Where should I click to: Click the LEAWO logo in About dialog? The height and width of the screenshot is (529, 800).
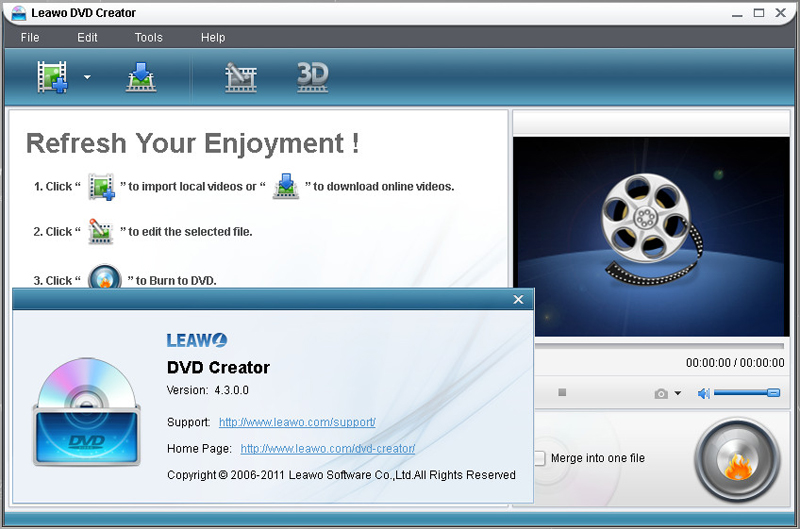click(x=197, y=340)
